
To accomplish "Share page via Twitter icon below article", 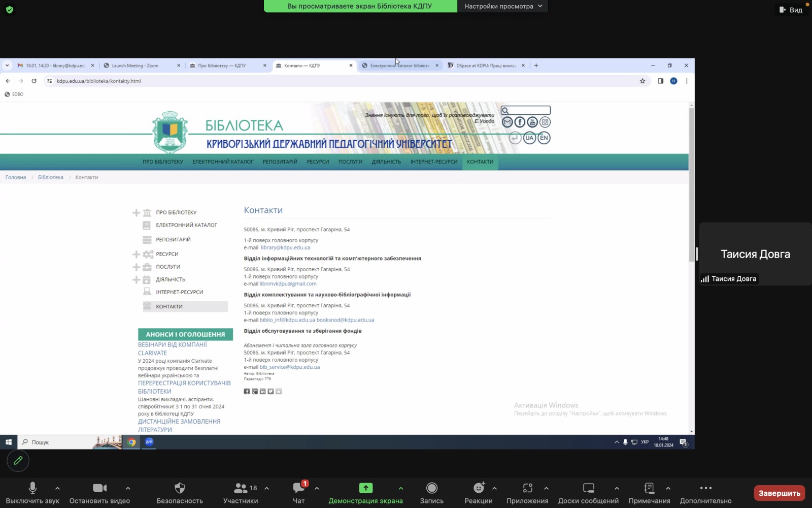I will 270,391.
